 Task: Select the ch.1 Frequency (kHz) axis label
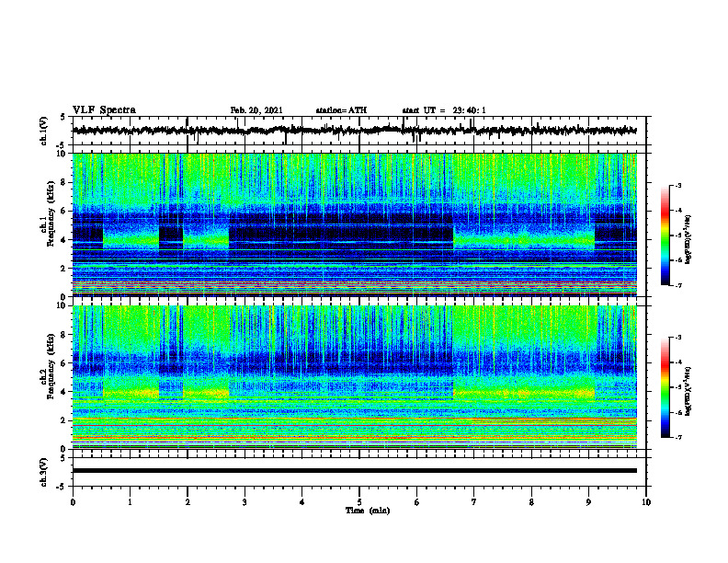pyautogui.click(x=48, y=214)
